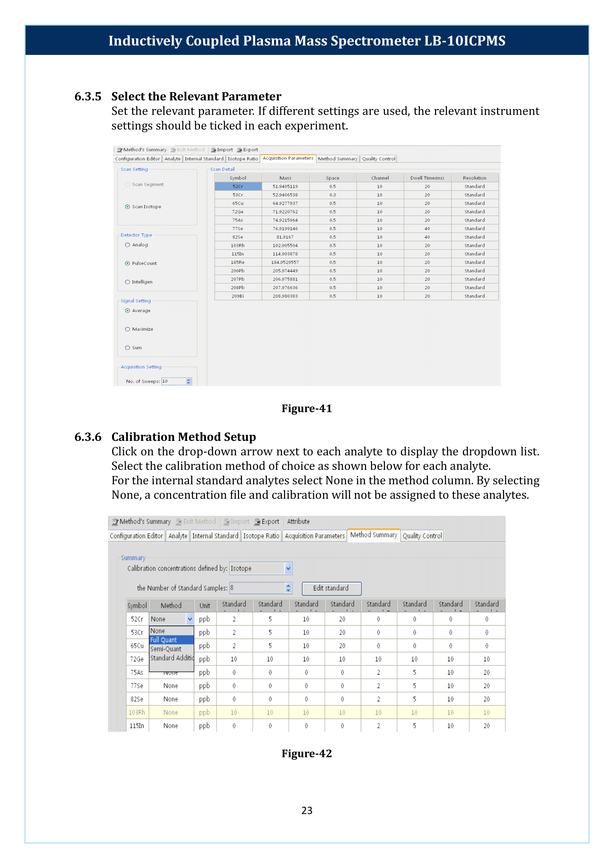Choose Full Quant from the Method list

coord(172,640)
